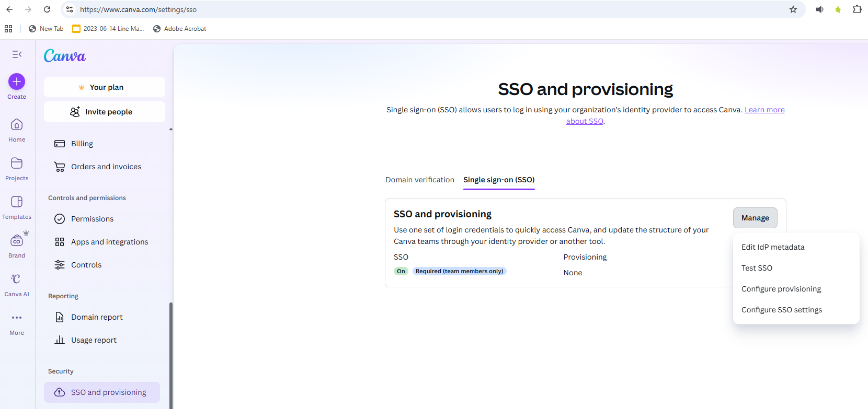Click the green On status badge
This screenshot has height=409, width=868.
[401, 271]
